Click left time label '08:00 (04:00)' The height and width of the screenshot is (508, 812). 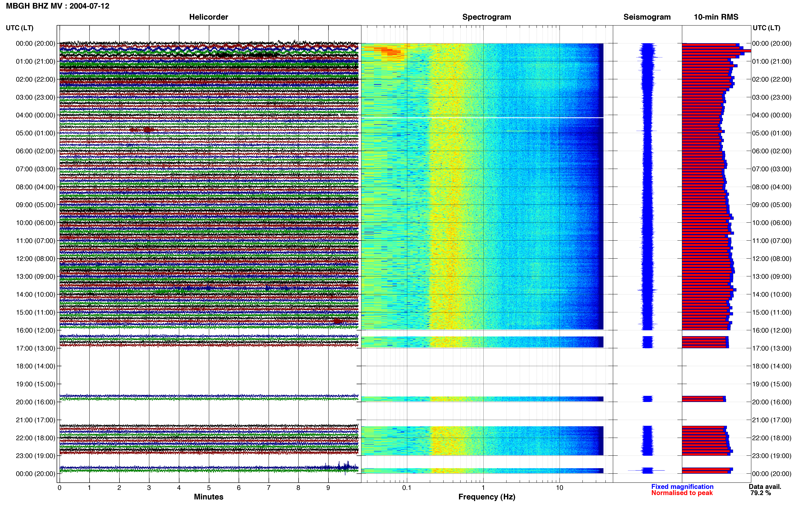(x=36, y=187)
